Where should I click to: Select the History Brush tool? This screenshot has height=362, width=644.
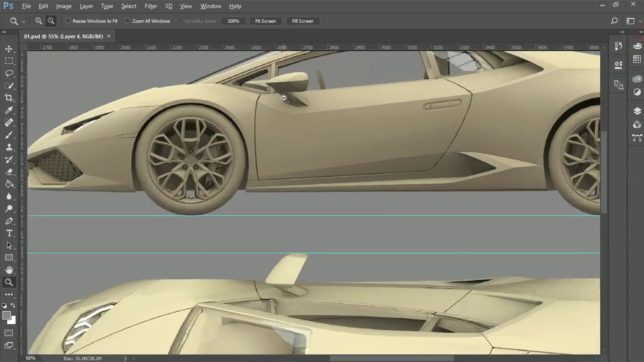coord(9,159)
